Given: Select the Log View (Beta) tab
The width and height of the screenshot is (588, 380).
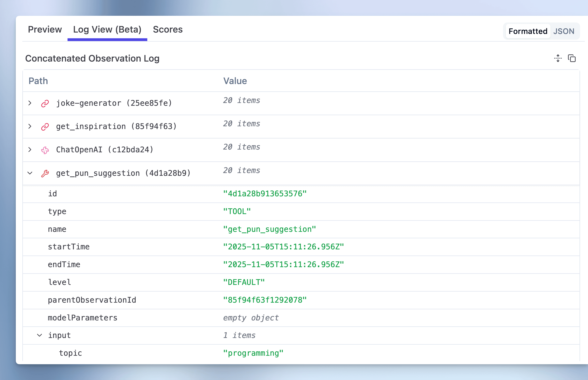Looking at the screenshot, I should [107, 29].
